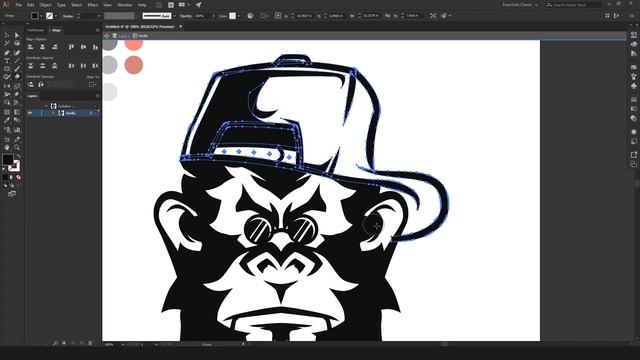The height and width of the screenshot is (360, 640).
Task: Open Align panel options menu
Action: (x=97, y=30)
